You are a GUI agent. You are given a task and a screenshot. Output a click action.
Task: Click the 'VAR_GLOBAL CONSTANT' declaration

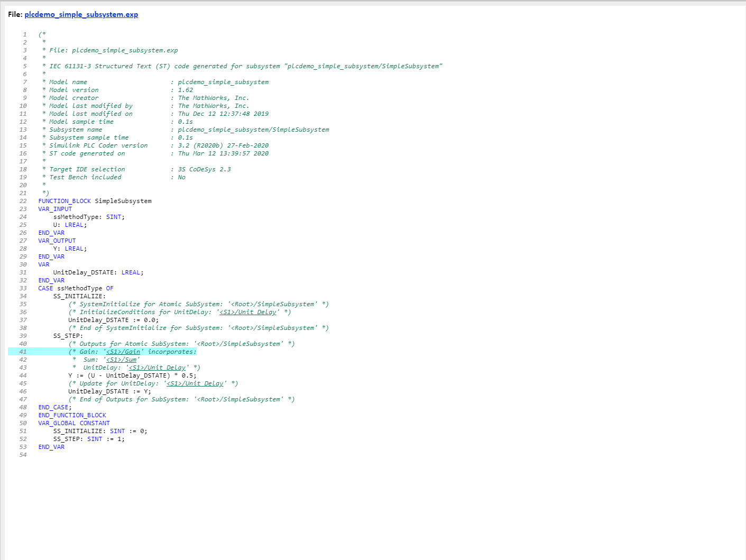pos(74,423)
